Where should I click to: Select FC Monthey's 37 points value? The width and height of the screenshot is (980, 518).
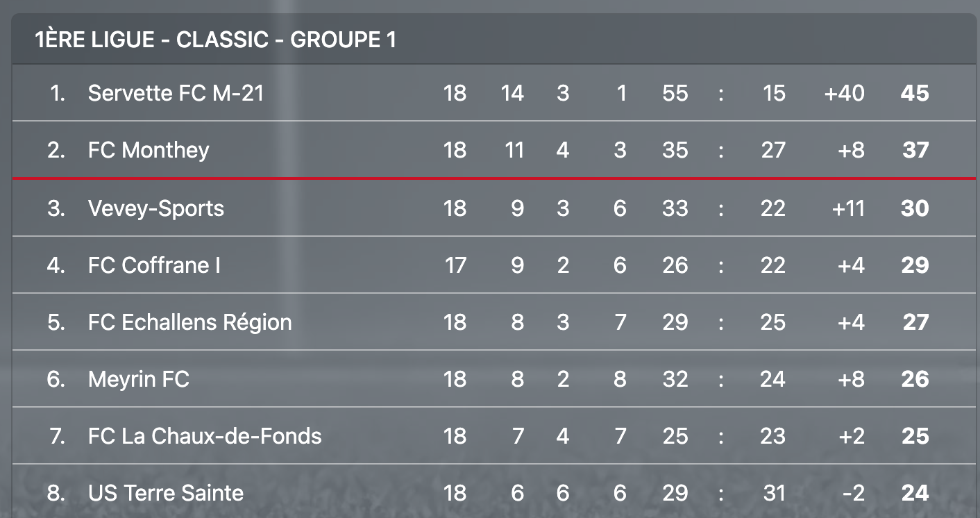(915, 150)
